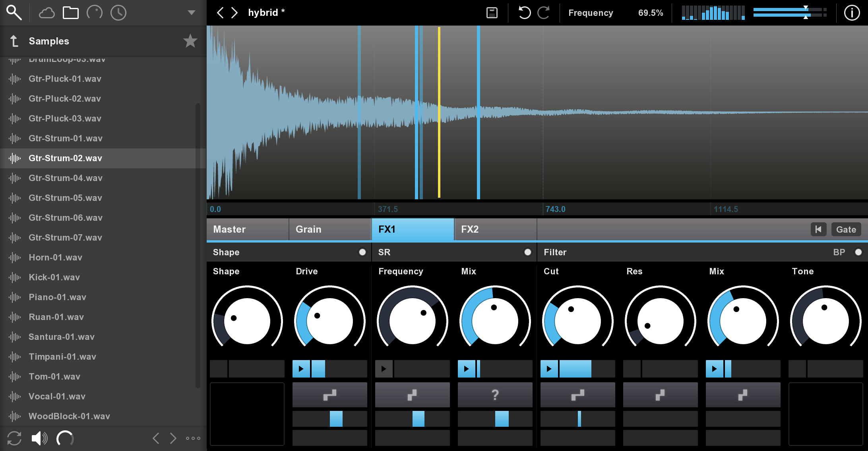Select Horn-01.wav sample
Viewport: 868px width, 451px height.
click(99, 257)
